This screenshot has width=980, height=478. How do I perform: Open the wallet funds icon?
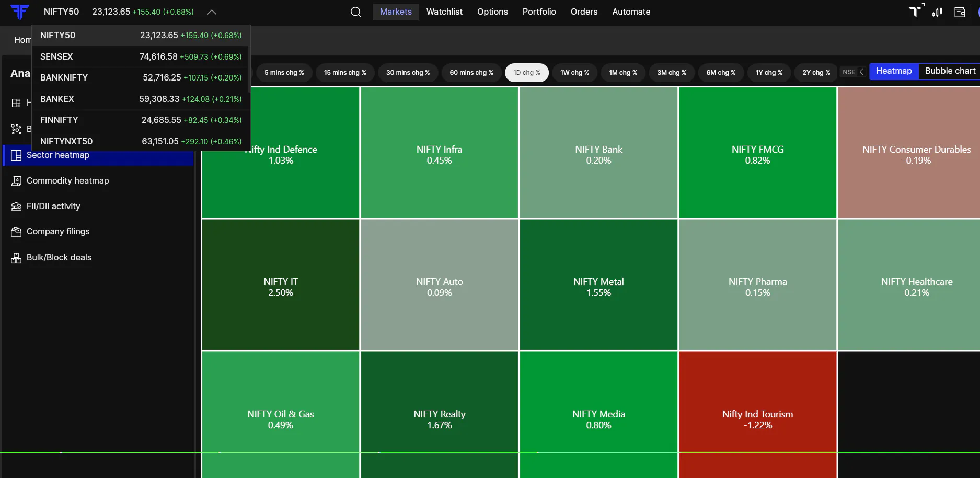(x=960, y=12)
